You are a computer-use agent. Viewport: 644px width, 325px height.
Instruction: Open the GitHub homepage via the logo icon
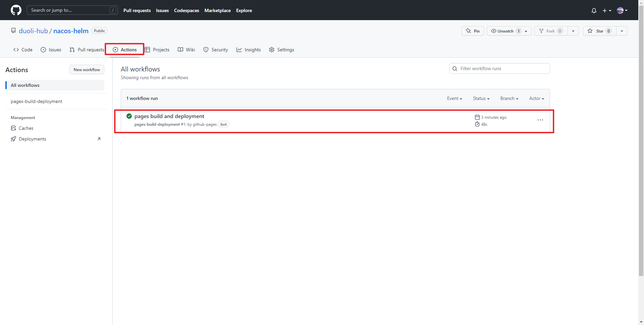[x=16, y=10]
